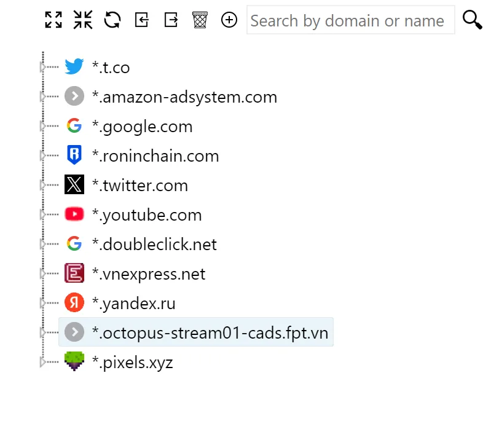Click the magnifying glass search icon
The width and height of the screenshot is (499, 448).
pos(472,20)
